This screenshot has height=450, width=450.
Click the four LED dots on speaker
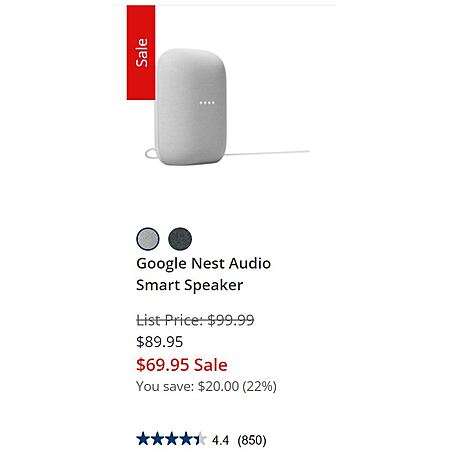point(207,103)
